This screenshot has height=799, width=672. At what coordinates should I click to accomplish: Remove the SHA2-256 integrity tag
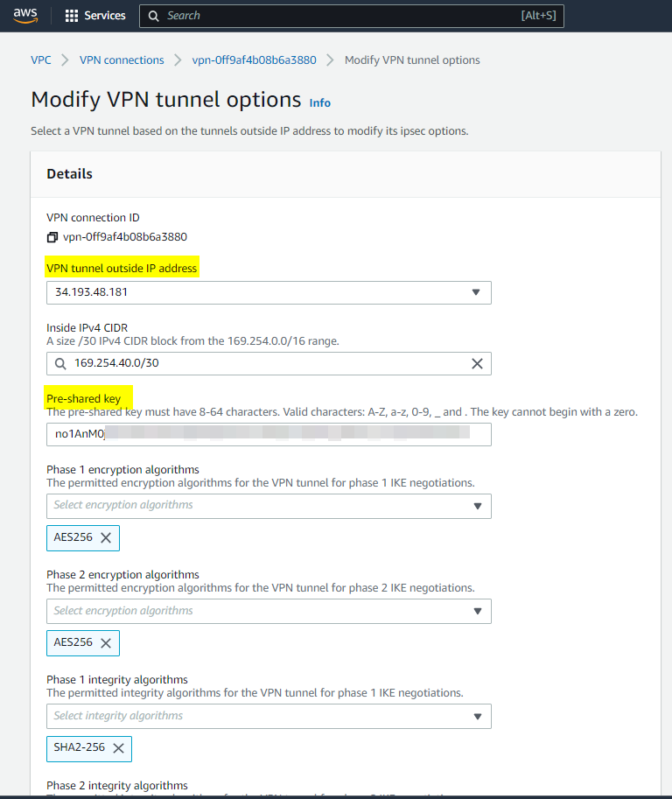click(118, 748)
